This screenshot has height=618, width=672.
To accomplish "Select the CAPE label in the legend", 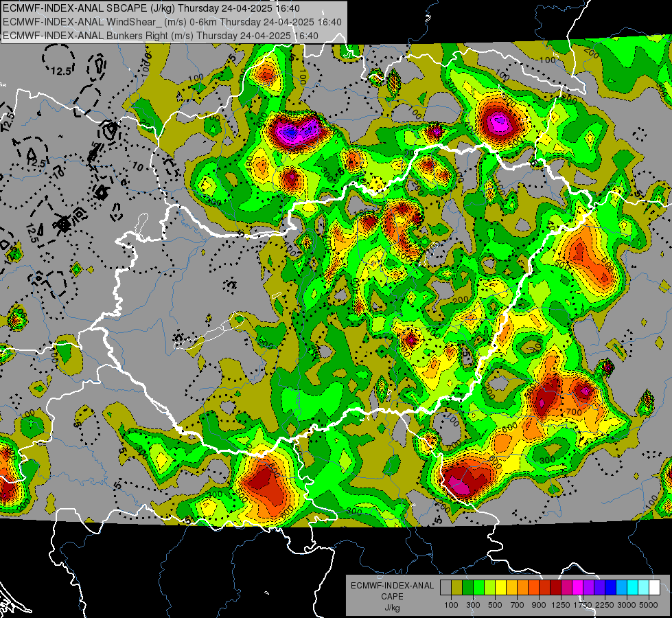I will 392,597.
